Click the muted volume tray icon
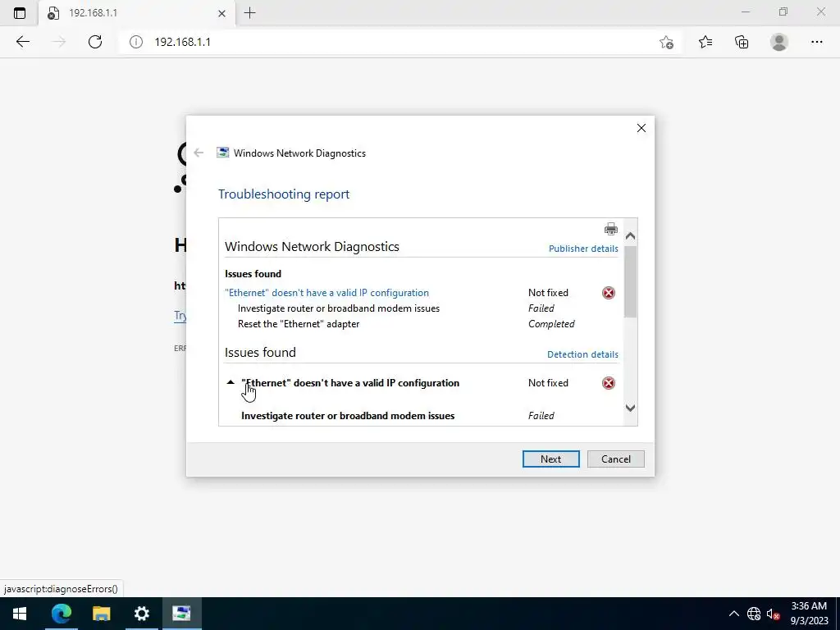Screen dimensions: 840x630 tap(773, 614)
